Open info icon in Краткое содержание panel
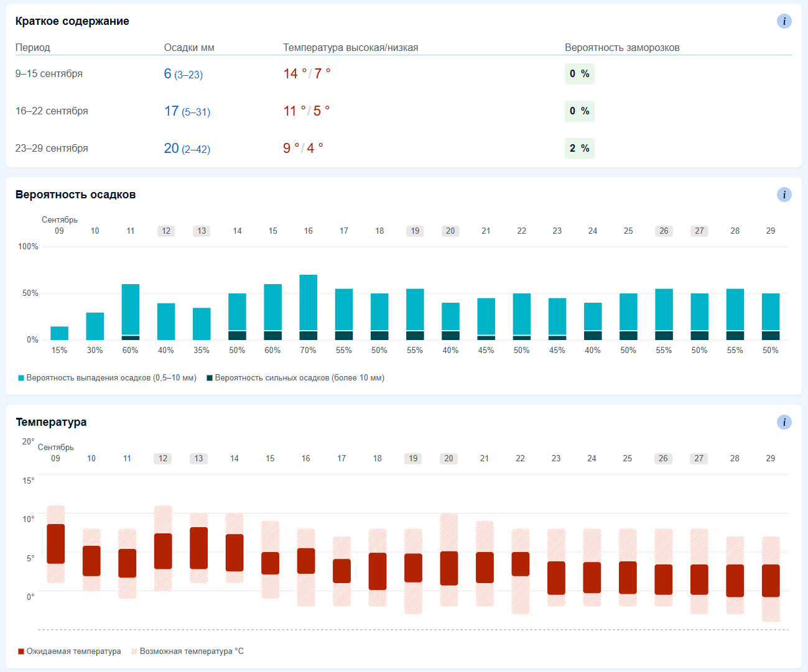 (784, 21)
